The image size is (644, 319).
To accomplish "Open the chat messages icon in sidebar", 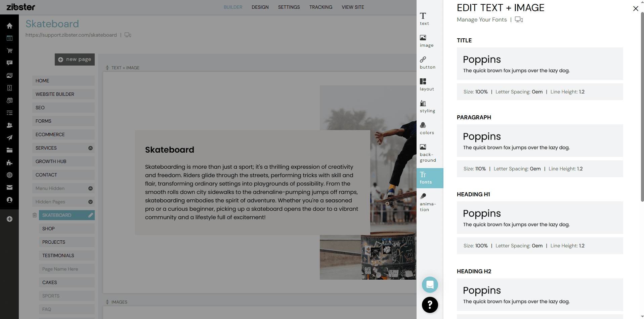I will 9,63.
